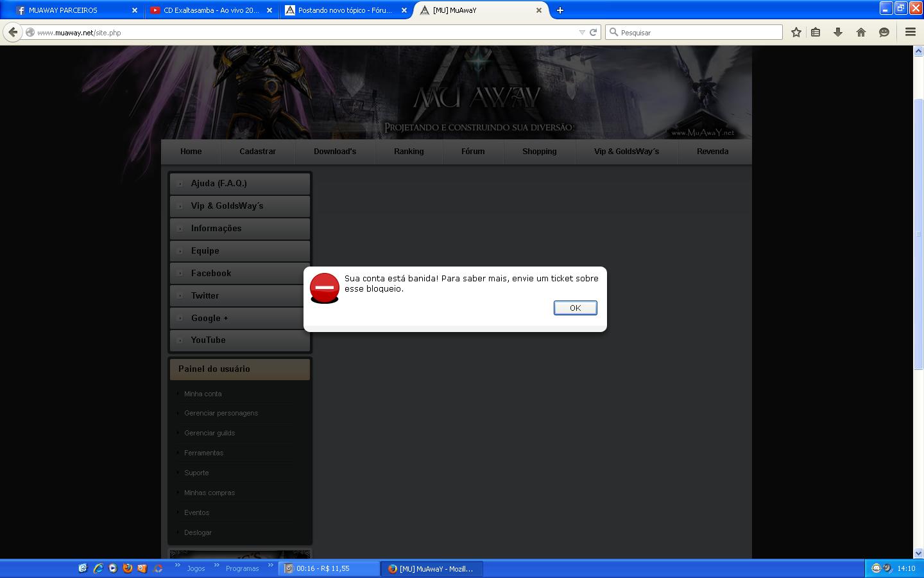
Task: Go to the browser home page icon
Action: point(861,32)
